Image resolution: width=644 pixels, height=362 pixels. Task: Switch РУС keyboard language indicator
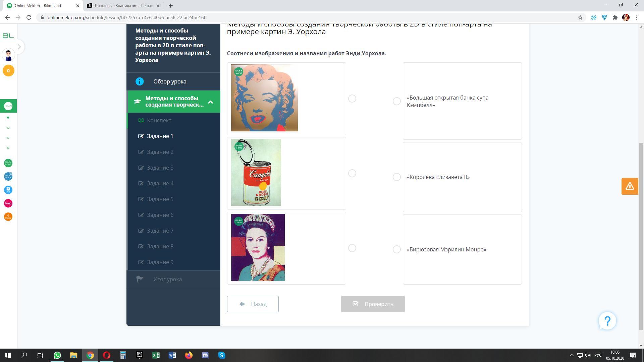(x=598, y=355)
